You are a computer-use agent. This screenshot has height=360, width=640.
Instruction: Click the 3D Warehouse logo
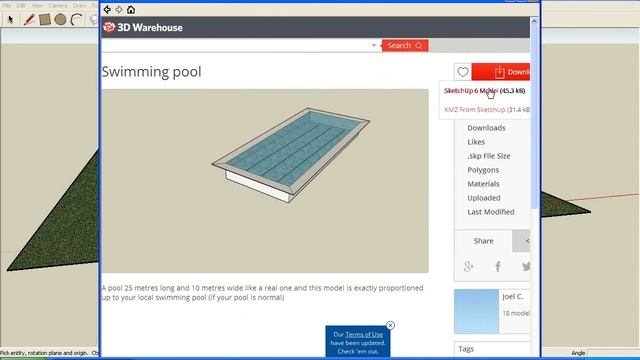click(x=143, y=27)
